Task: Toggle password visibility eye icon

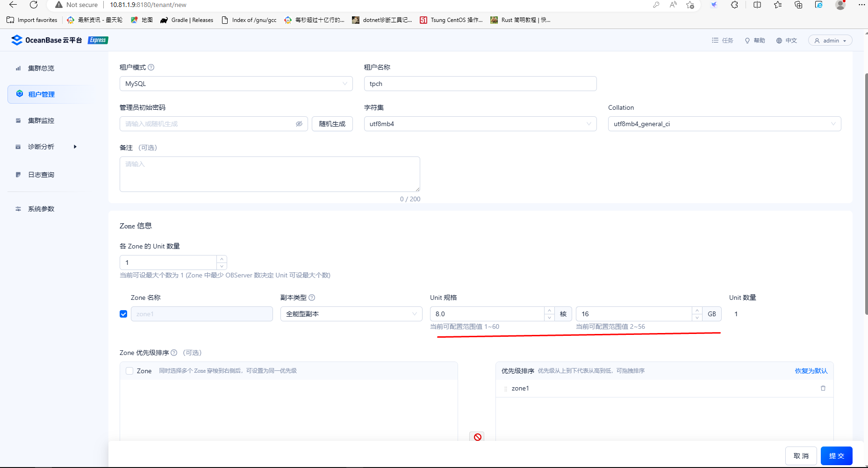Action: click(299, 124)
